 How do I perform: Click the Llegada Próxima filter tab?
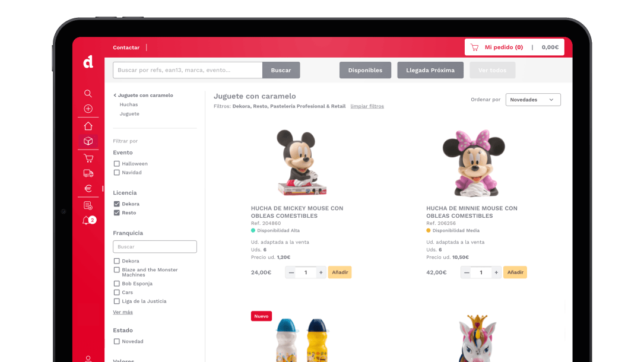[x=430, y=70]
